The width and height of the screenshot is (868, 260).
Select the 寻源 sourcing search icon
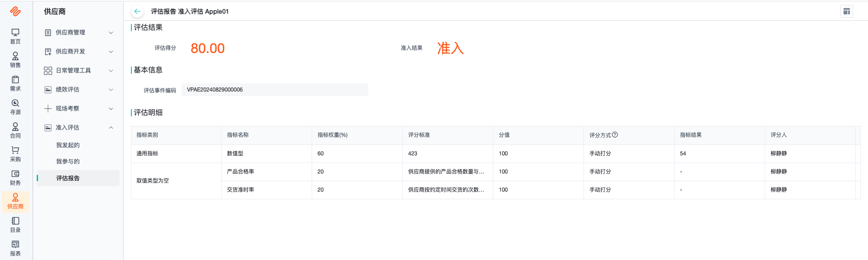(x=15, y=103)
